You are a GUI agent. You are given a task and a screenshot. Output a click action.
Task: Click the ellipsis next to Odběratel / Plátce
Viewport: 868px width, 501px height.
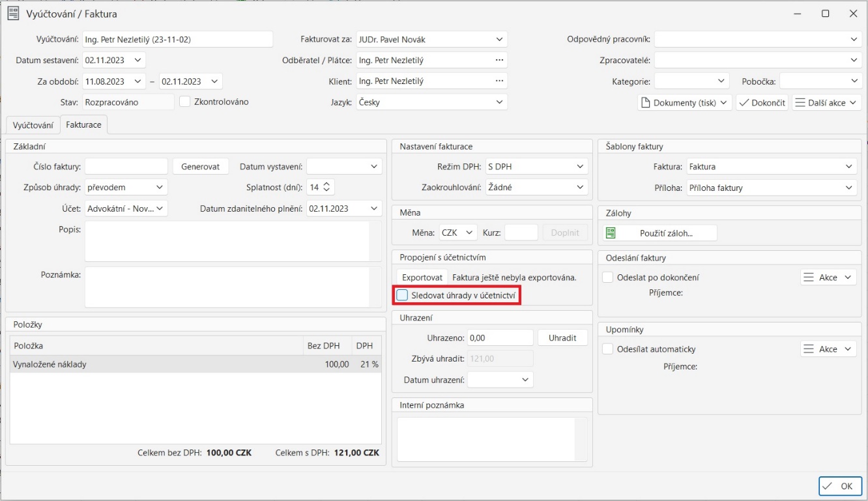click(x=499, y=59)
